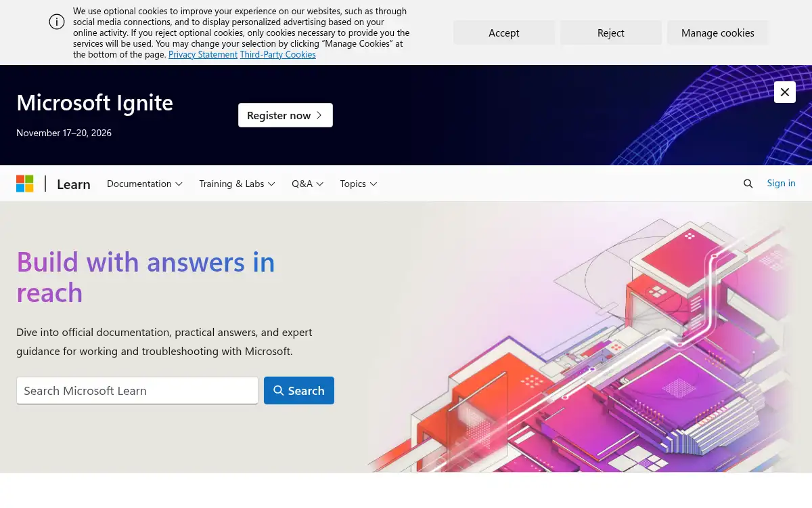Open the Manage cookies options
812x508 pixels.
718,33
